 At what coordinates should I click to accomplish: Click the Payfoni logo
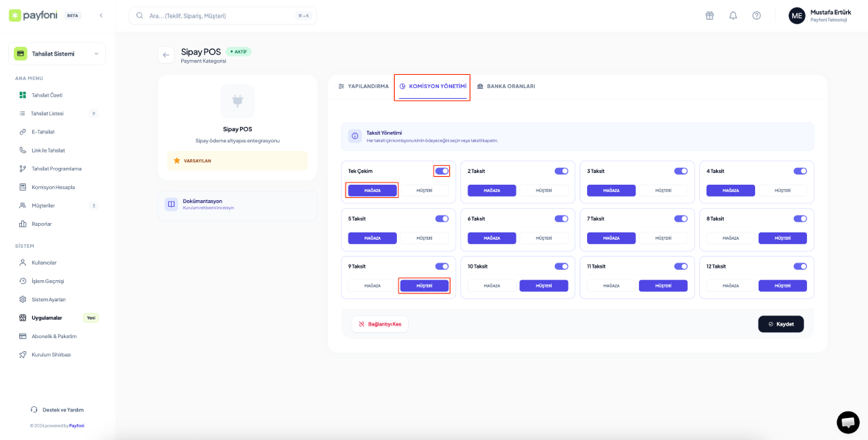coord(35,15)
